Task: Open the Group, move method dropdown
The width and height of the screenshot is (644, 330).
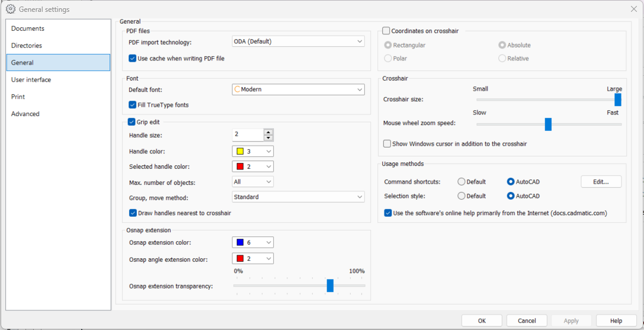Action: click(x=298, y=197)
